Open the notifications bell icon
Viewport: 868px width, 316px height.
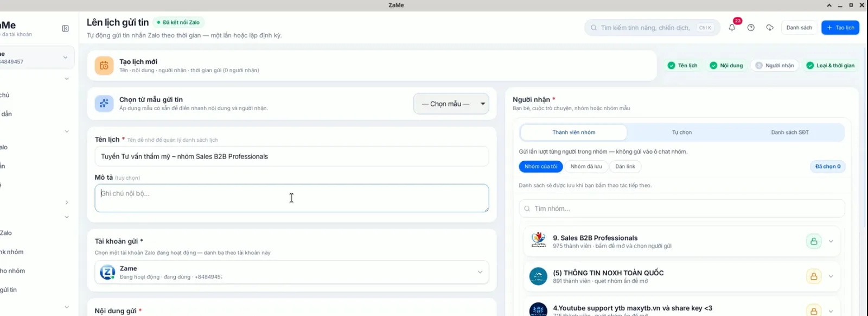pyautogui.click(x=732, y=27)
